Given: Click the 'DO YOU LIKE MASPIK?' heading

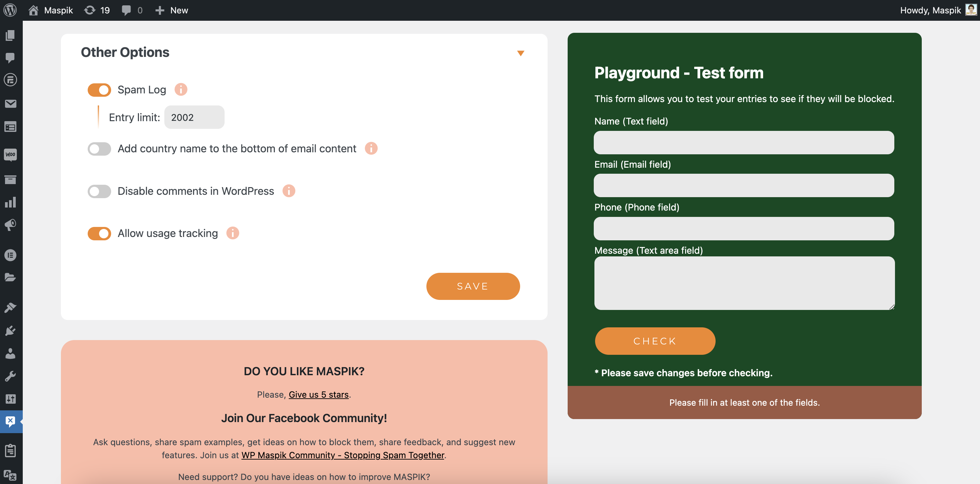Looking at the screenshot, I should click(x=304, y=372).
